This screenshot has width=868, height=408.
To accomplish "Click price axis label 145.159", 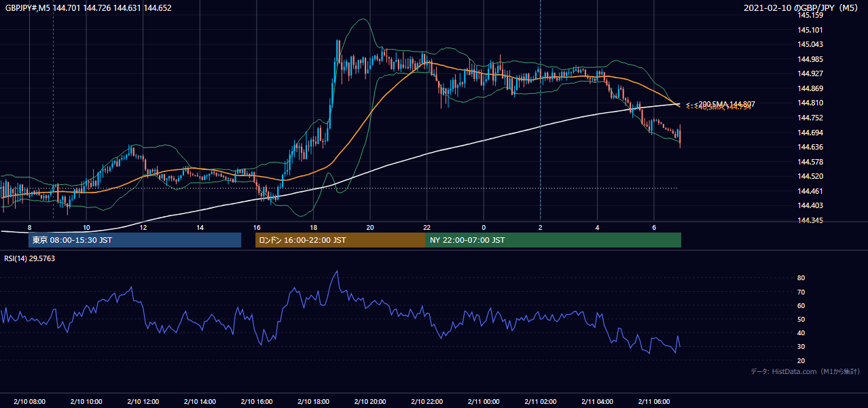I will click(810, 15).
